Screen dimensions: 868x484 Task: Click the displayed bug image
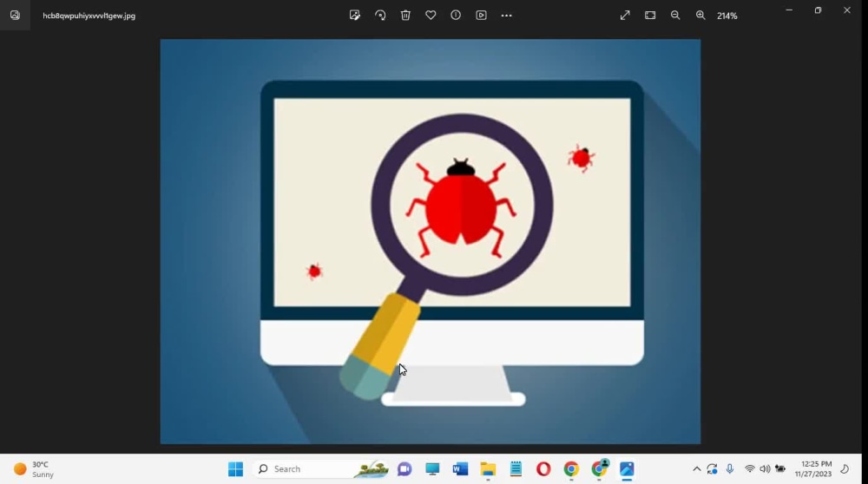[x=431, y=241]
